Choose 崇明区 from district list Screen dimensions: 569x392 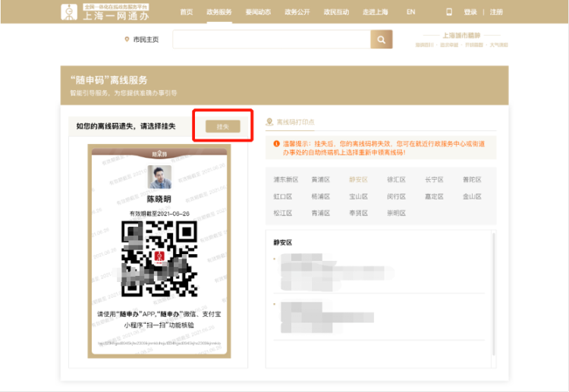tap(396, 213)
